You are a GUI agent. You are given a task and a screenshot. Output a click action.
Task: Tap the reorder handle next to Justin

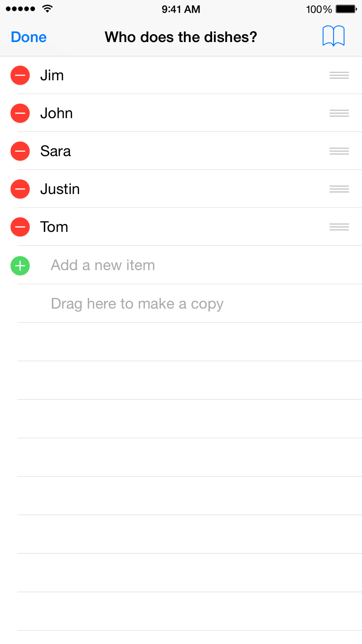(x=339, y=189)
